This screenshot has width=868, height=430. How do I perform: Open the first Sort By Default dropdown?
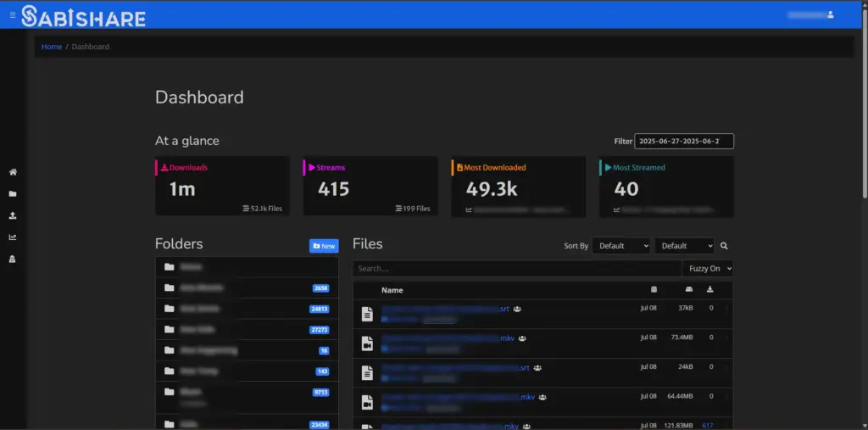pos(620,246)
